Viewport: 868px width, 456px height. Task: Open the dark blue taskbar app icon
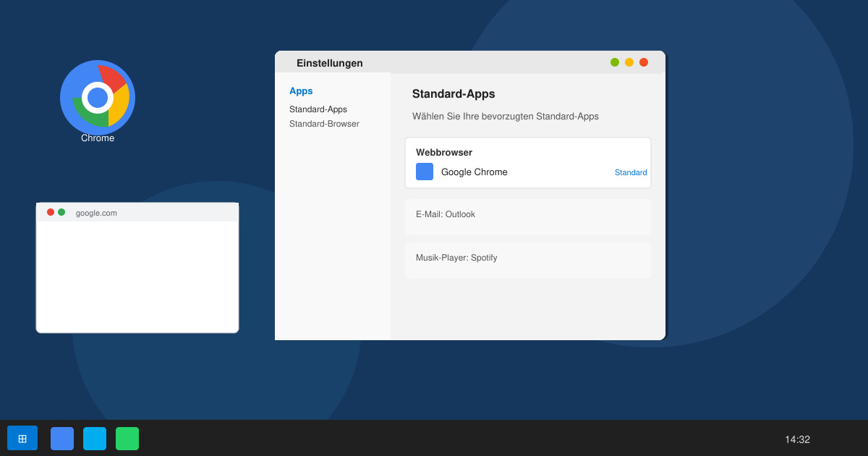coord(62,439)
